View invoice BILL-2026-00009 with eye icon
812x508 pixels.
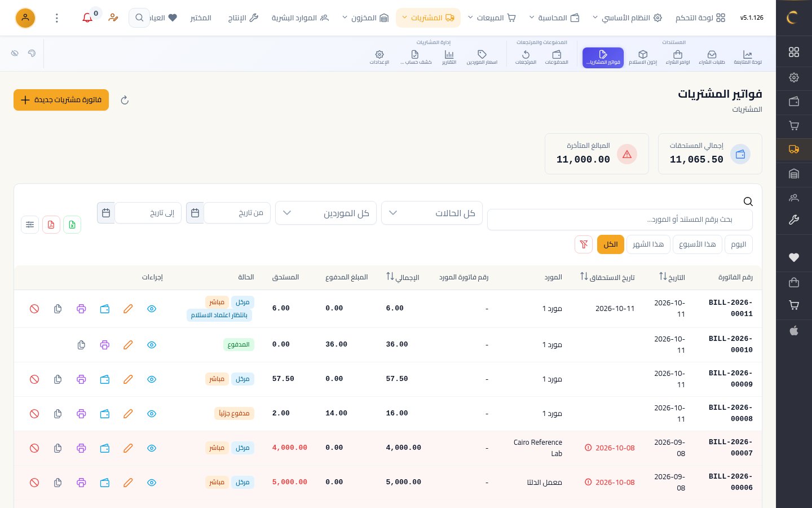[x=152, y=379]
